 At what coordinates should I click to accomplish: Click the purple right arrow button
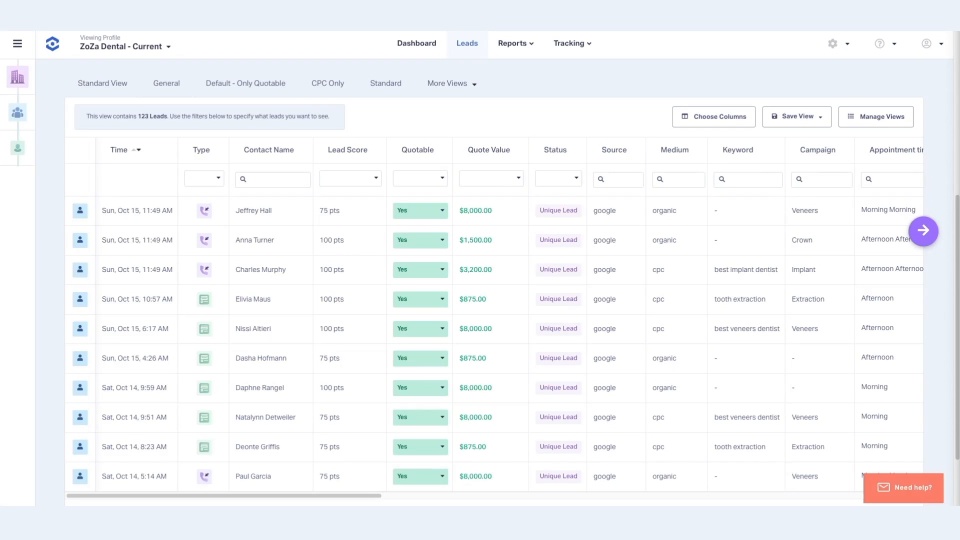pyautogui.click(x=923, y=231)
